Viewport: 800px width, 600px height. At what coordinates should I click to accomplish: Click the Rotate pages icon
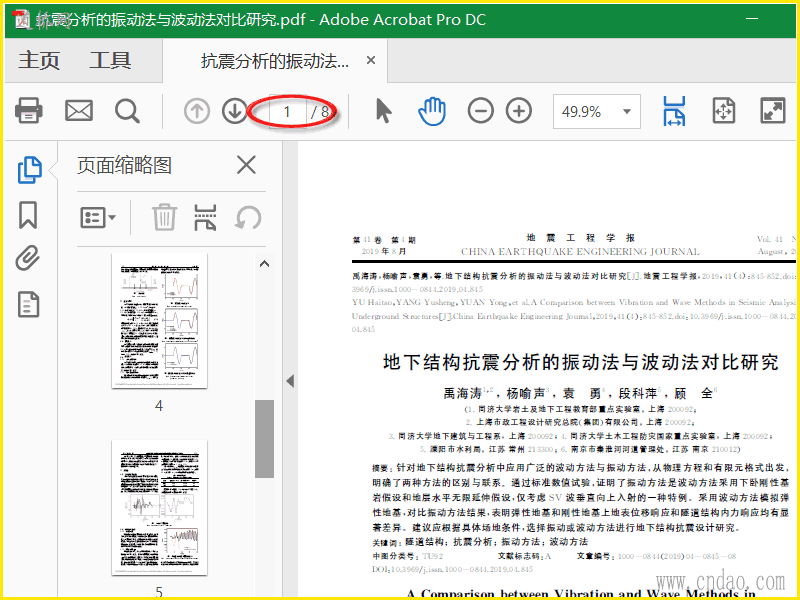pyautogui.click(x=248, y=218)
